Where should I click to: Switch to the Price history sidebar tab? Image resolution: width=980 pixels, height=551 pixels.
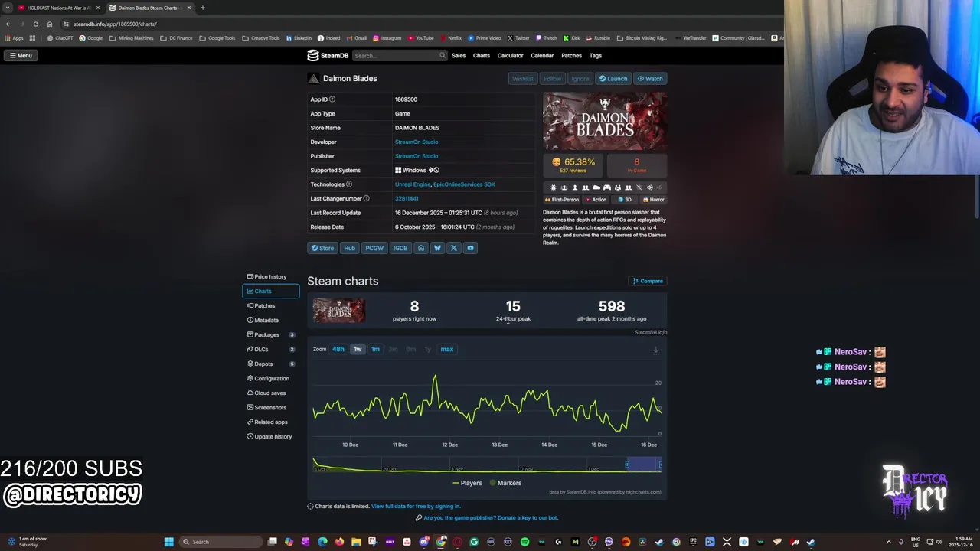pyautogui.click(x=270, y=276)
